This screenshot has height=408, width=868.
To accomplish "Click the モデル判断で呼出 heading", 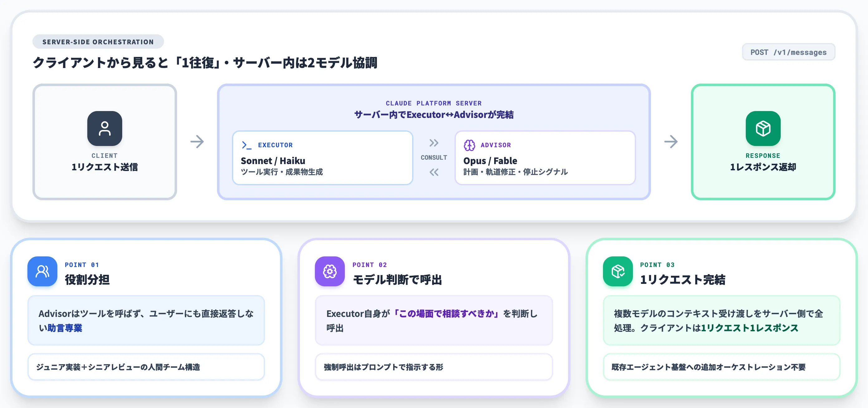I will [x=397, y=279].
